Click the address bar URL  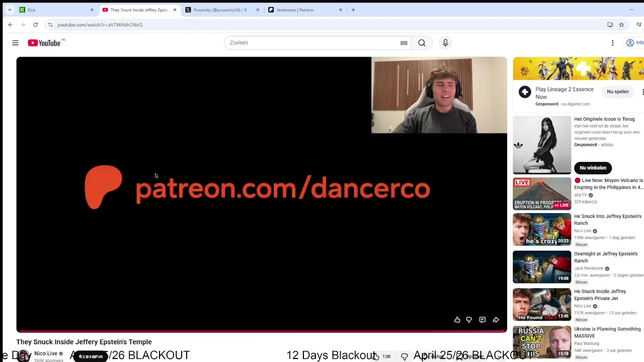[100, 25]
